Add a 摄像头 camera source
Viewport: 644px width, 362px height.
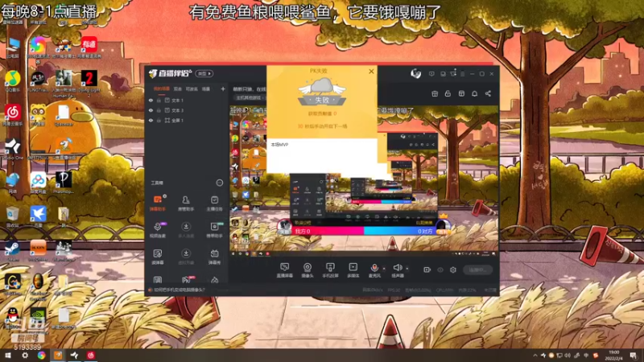pos(308,270)
